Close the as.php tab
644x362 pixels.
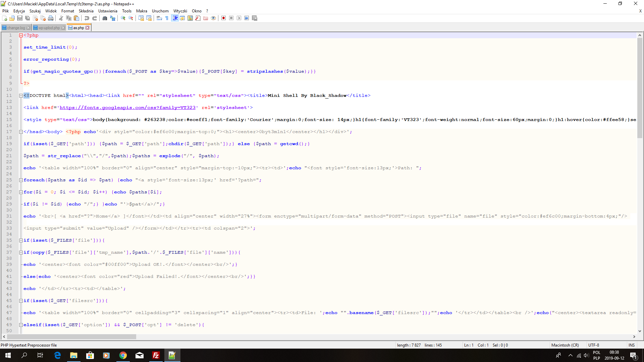click(88, 28)
